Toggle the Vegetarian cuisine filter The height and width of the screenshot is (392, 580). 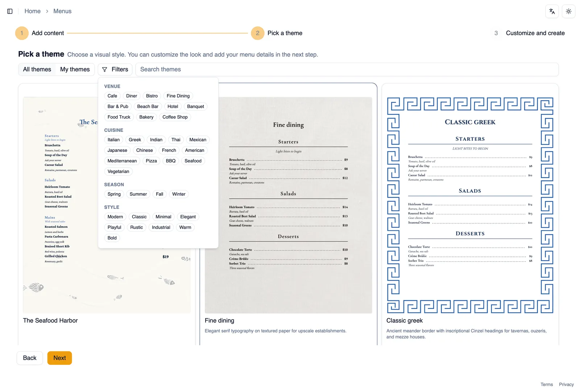click(118, 172)
